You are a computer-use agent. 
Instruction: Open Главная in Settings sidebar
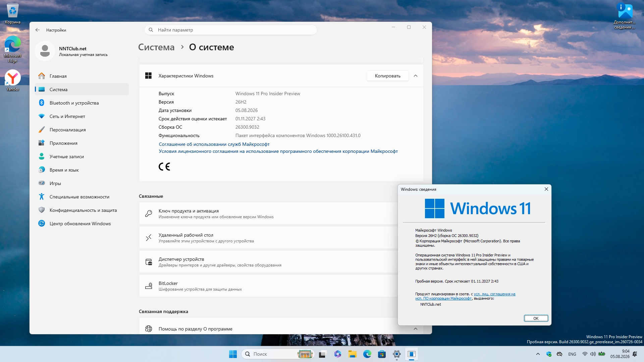(82, 76)
